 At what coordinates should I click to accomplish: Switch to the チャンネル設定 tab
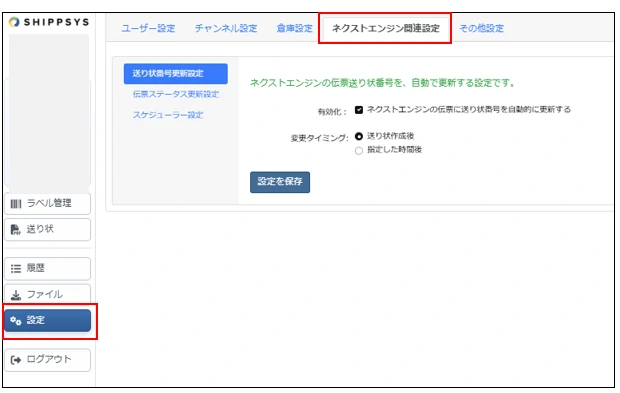click(226, 28)
